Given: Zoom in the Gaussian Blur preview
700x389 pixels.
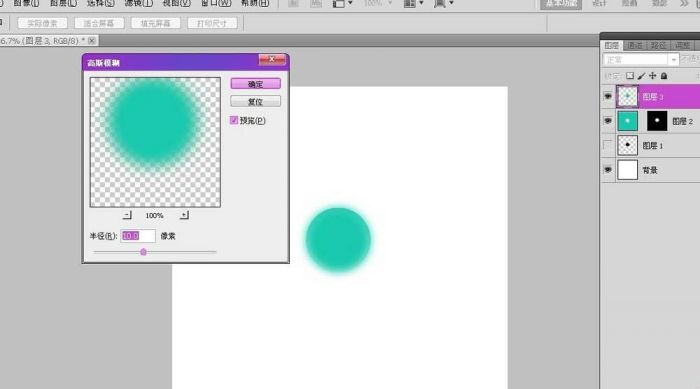Looking at the screenshot, I should (184, 215).
